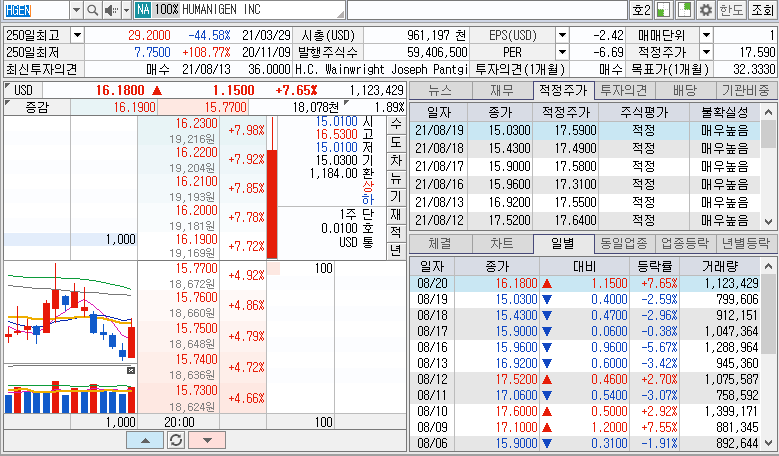Select the 21/08/16 row in 적정주가 table
This screenshot has height=456, width=779.
585,184
